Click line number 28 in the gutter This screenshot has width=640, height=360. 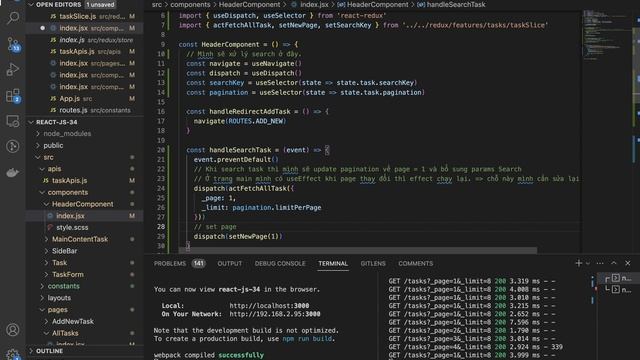[x=161, y=227]
